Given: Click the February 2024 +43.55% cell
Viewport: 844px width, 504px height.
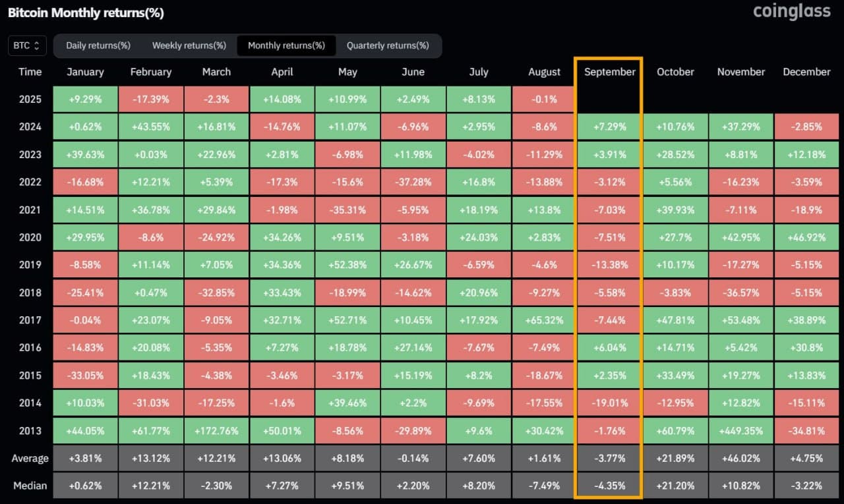Looking at the screenshot, I should pyautogui.click(x=151, y=127).
